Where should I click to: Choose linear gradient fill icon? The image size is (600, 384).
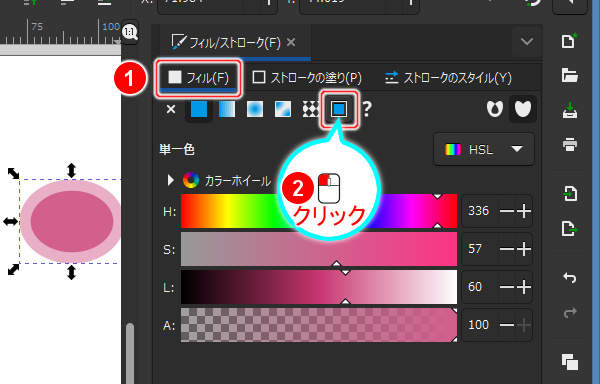pos(227,109)
